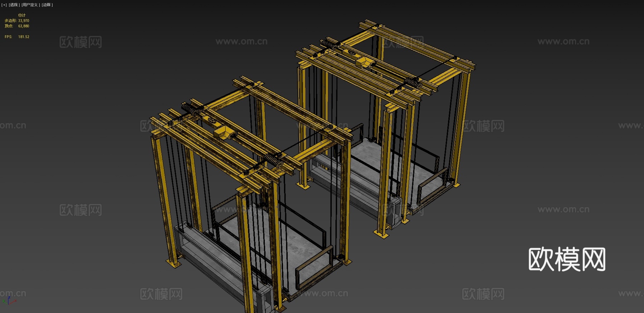
Task: Open the 用户定义 shading menu
Action: pos(30,5)
